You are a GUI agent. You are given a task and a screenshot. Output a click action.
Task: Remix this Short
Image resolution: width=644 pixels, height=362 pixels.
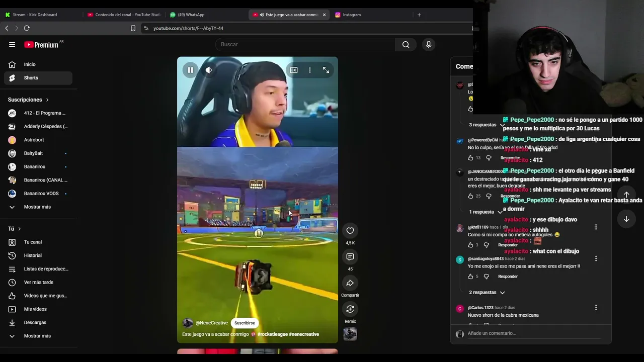(x=350, y=309)
